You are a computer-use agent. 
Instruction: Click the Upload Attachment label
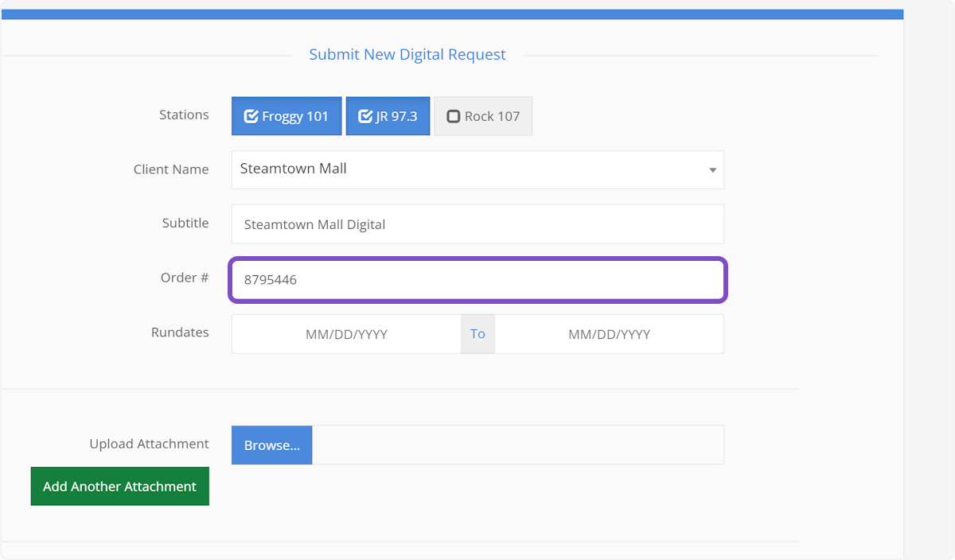149,444
